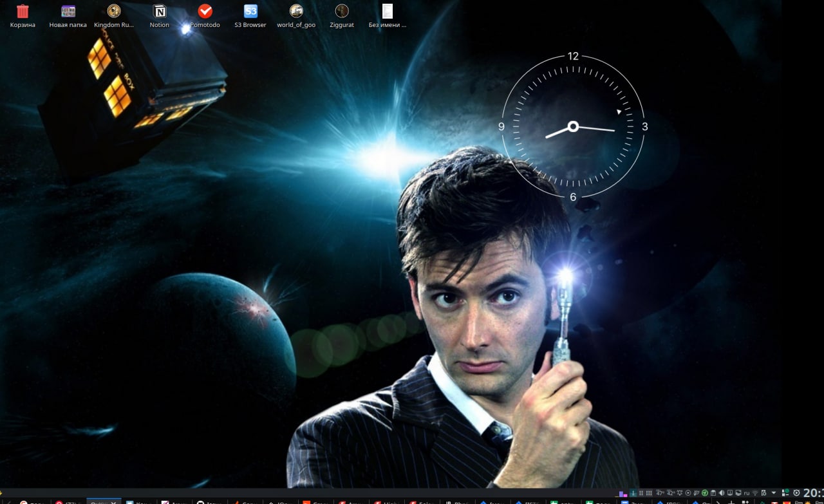Open the S3 Browser shortcut
824x504 pixels.
pyautogui.click(x=250, y=16)
